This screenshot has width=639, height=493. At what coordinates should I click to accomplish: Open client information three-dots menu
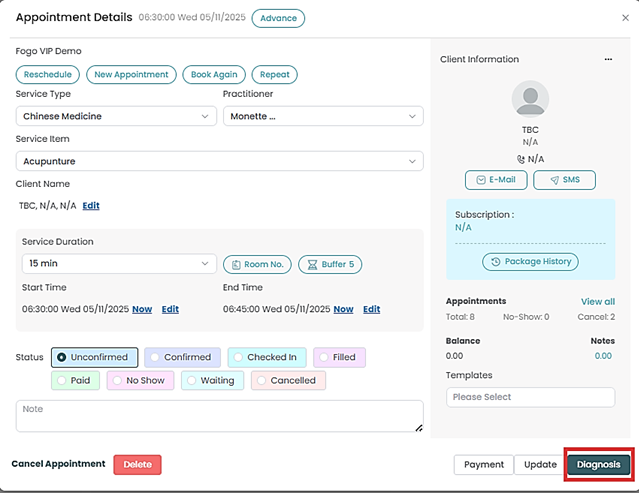[608, 60]
